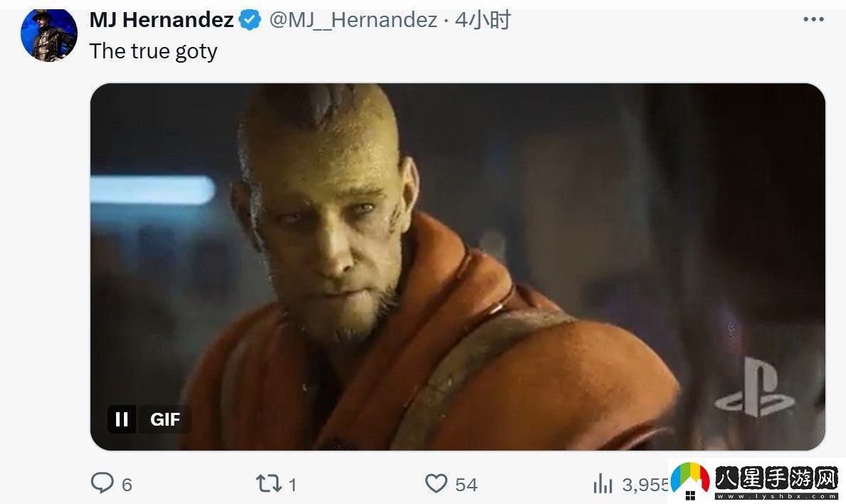Open MJ Hernandez's profile avatar

[48, 35]
